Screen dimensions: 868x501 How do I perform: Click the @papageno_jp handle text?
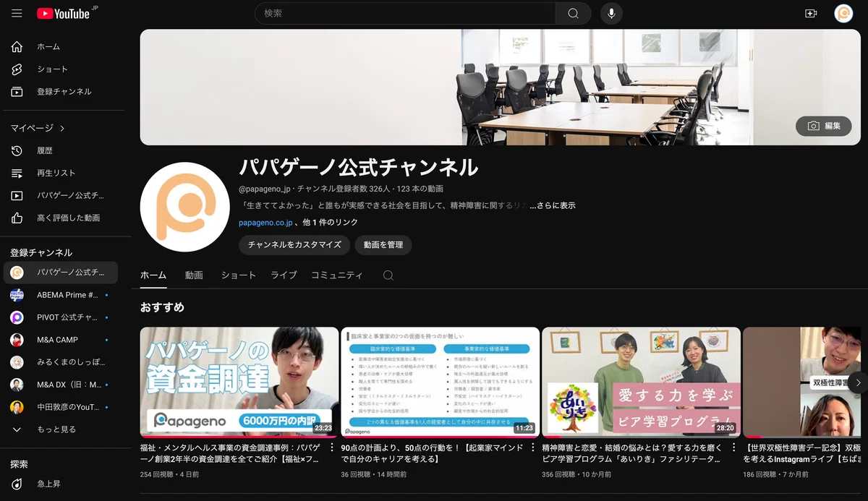[x=265, y=189]
